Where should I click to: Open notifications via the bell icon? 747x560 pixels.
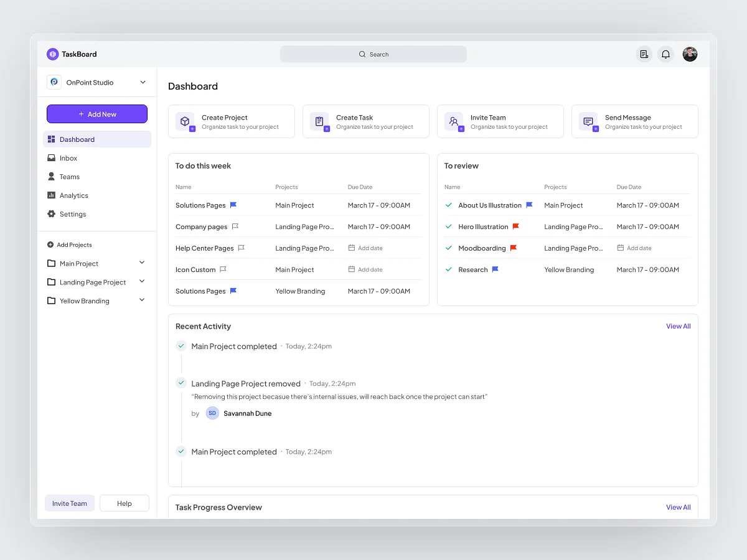click(665, 54)
